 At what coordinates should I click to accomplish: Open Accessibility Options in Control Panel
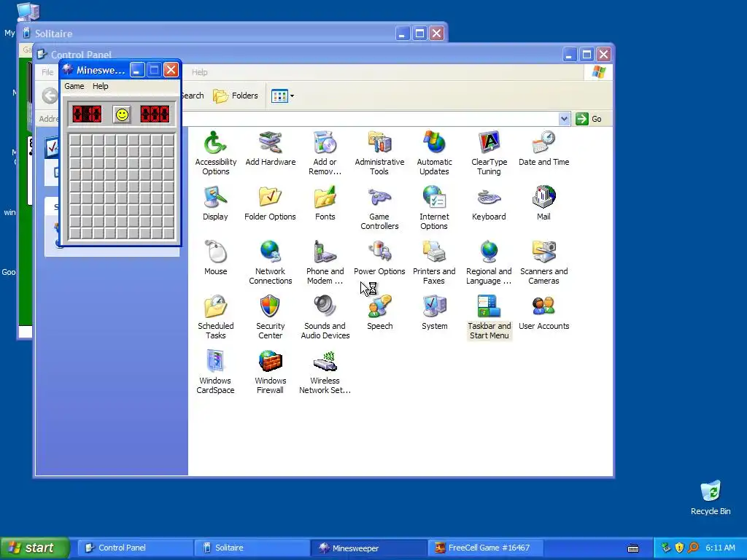(x=215, y=143)
